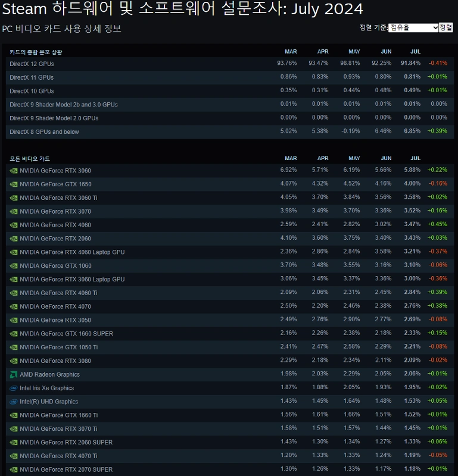This screenshot has height=476, width=458.
Task: Click the -0.41% change for DirectX 12
Action: [x=438, y=63]
